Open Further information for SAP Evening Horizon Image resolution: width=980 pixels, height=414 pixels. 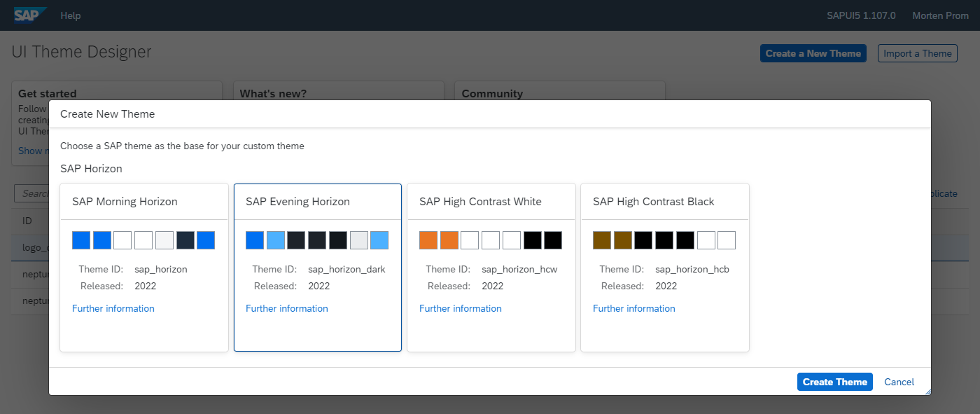pyautogui.click(x=287, y=308)
